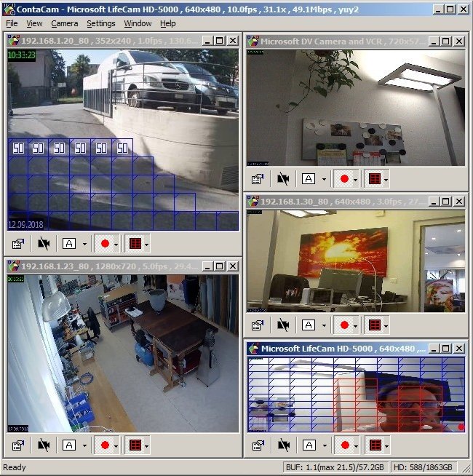Screen dimensions: 473x476
Task: Open settings icon in Microsoft DV Camera toolbar
Action: [258, 179]
